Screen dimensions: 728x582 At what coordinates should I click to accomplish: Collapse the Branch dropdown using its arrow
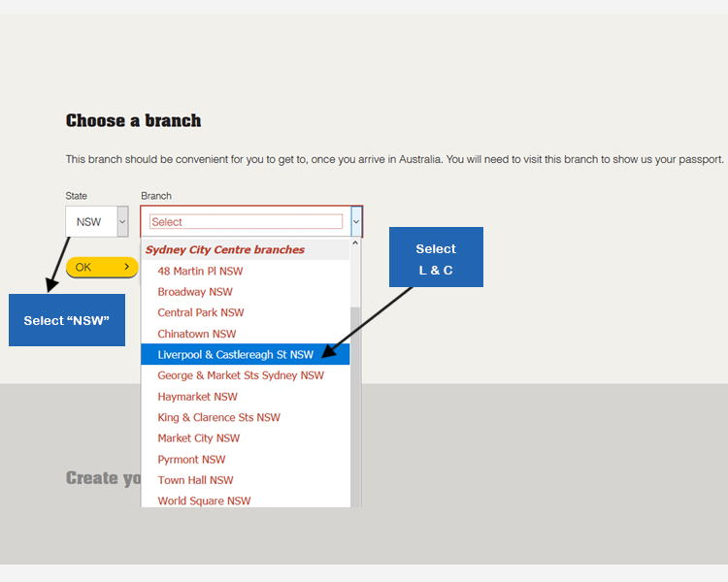point(356,221)
